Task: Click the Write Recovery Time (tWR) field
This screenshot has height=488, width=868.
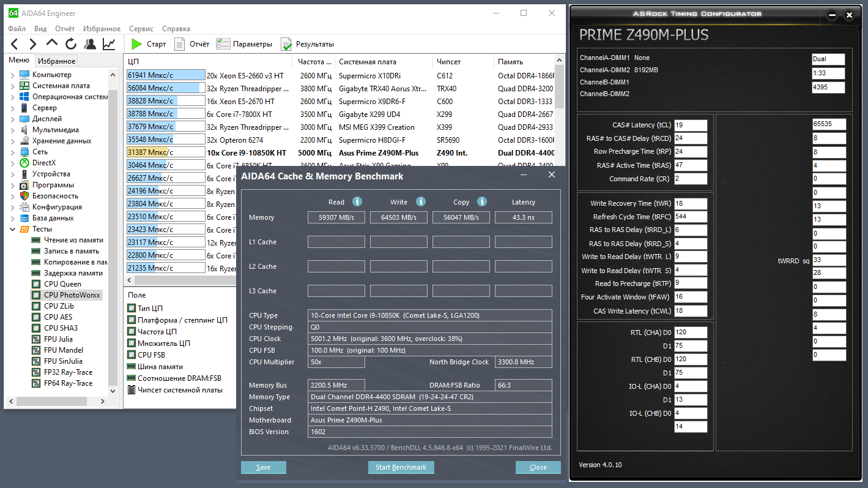Action: click(691, 203)
